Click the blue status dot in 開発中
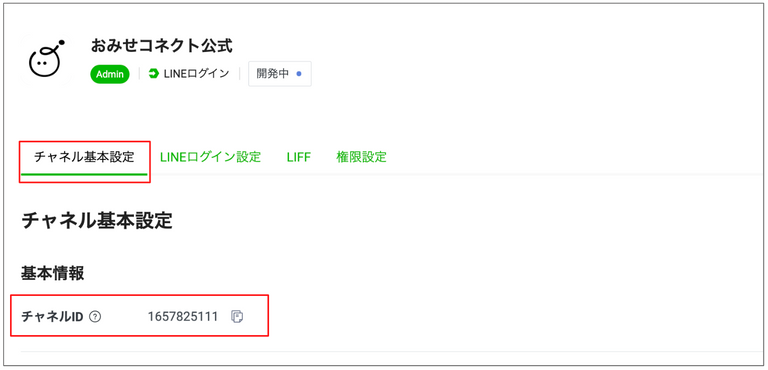 pos(299,74)
